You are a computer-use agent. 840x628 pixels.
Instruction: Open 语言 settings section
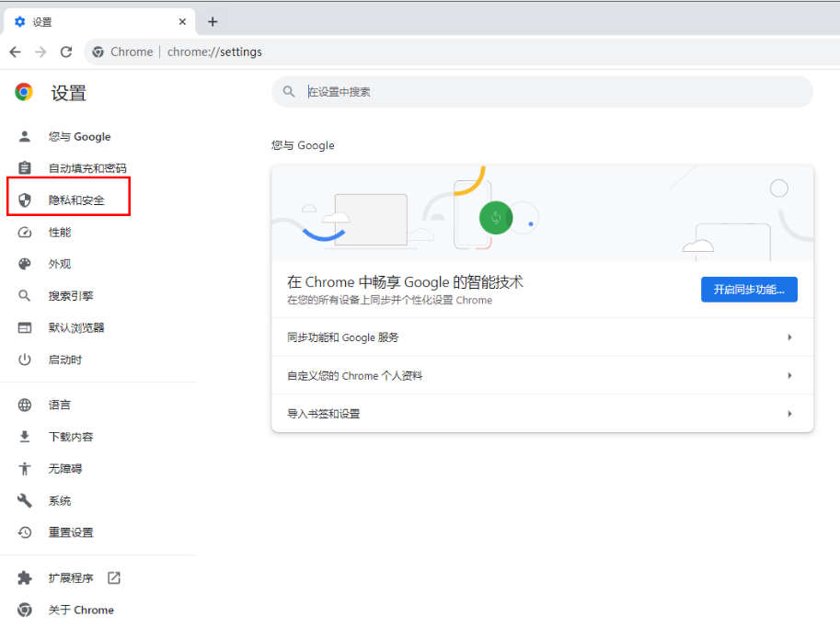pyautogui.click(x=60, y=405)
